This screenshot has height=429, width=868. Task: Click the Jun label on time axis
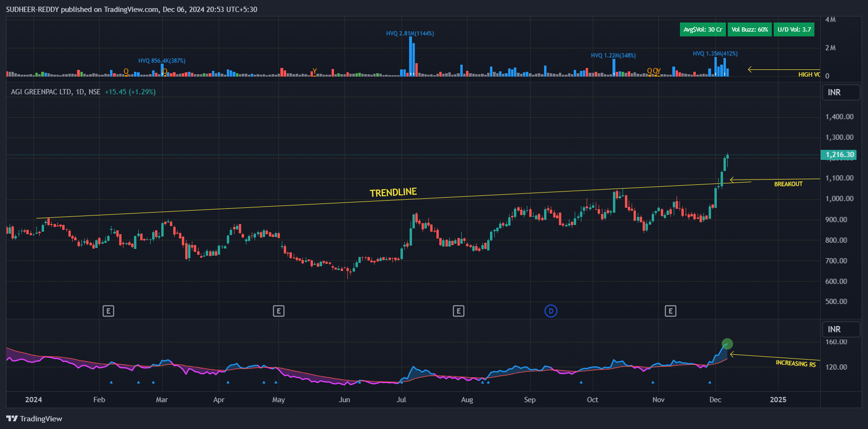coord(345,400)
